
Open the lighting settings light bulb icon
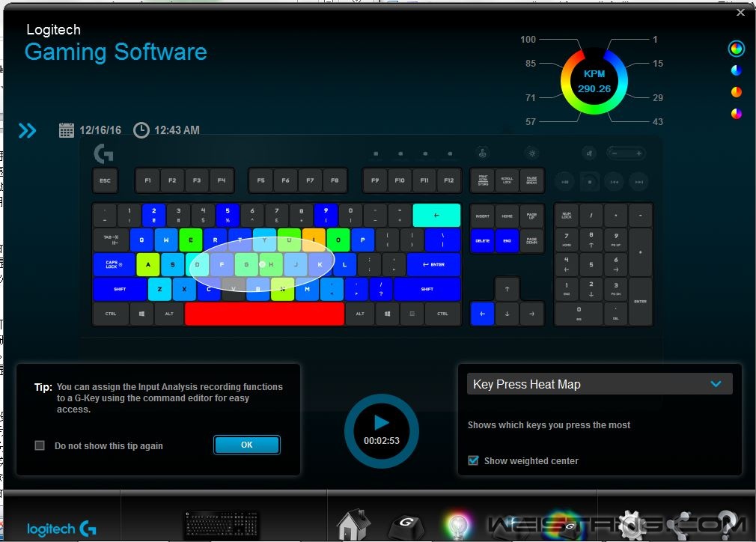[x=457, y=525]
